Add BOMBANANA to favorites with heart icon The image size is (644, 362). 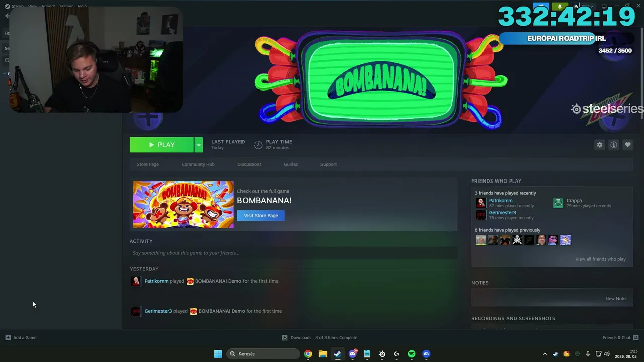627,145
